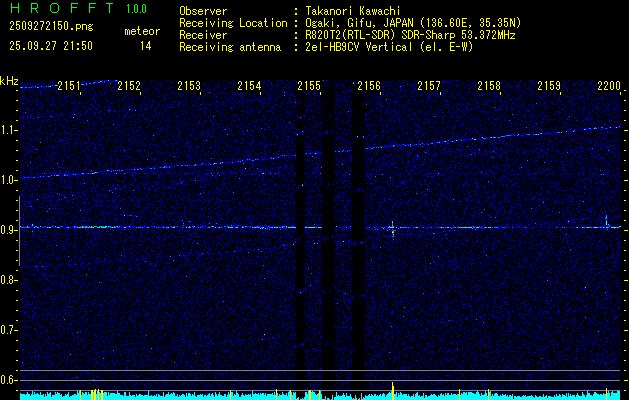The height and width of the screenshot is (400, 629).
Task: Click the 1.1 frequency axis label
Action: tap(9, 130)
